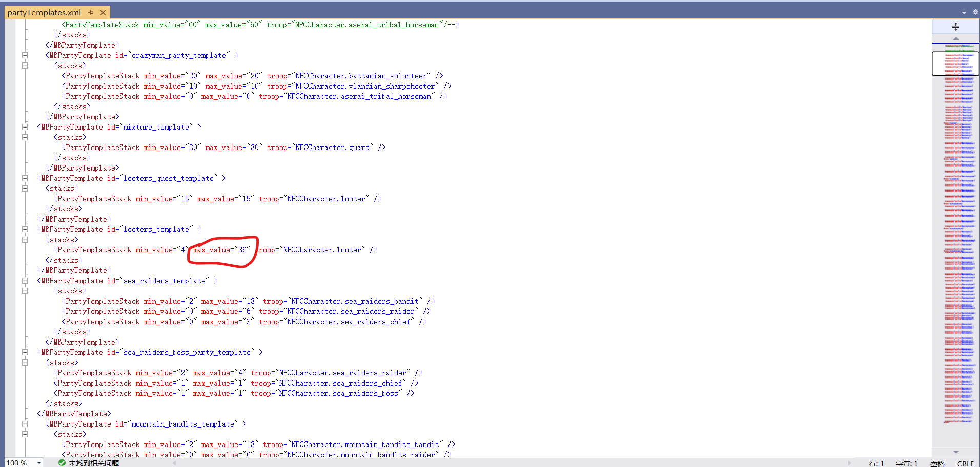This screenshot has height=467, width=980.
Task: Collapse the stacks node under sea_raiders_template
Action: [25, 291]
